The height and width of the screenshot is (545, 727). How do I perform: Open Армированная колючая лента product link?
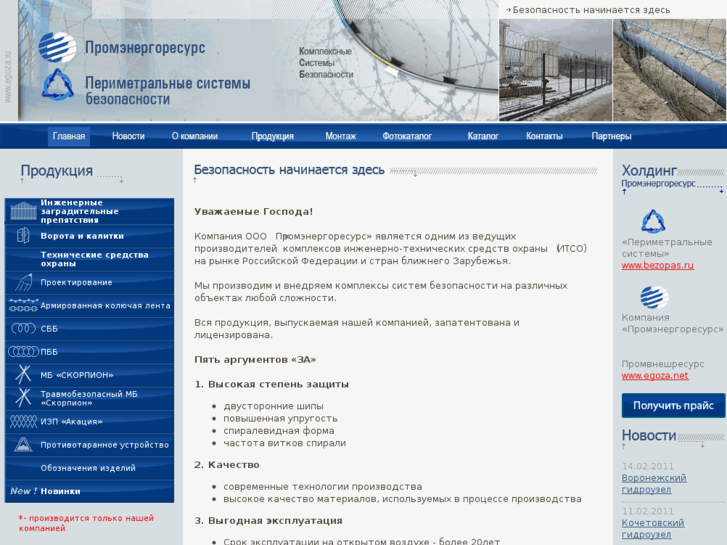pos(105,305)
